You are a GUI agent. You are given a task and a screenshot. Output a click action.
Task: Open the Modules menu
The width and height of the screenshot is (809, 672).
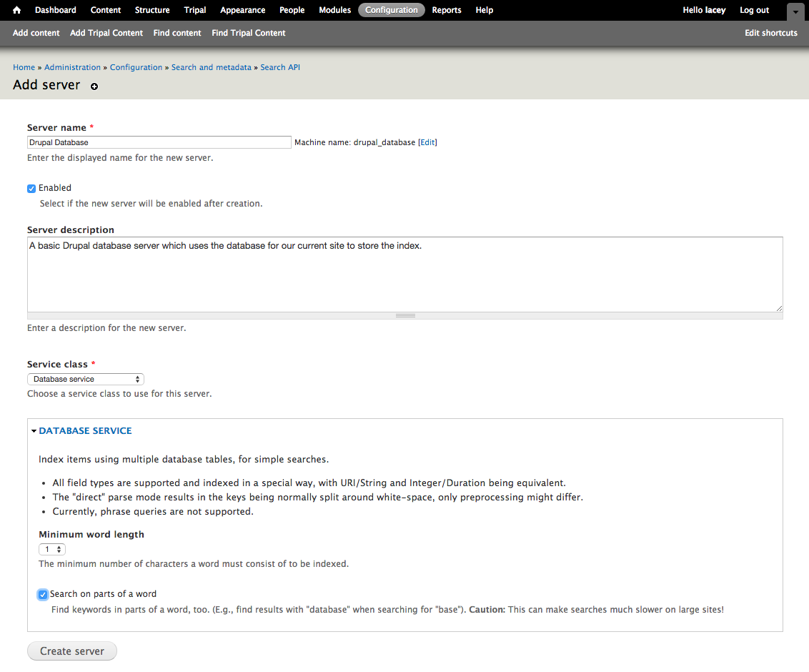click(334, 10)
